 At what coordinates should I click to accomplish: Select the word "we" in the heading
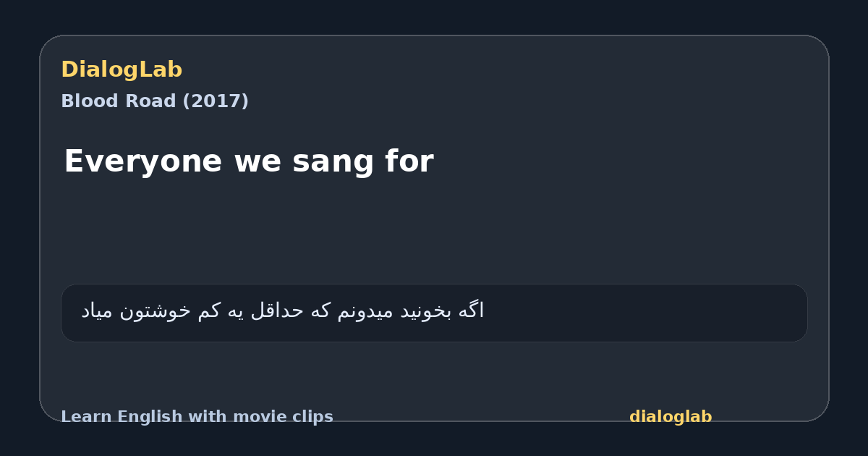(x=257, y=162)
